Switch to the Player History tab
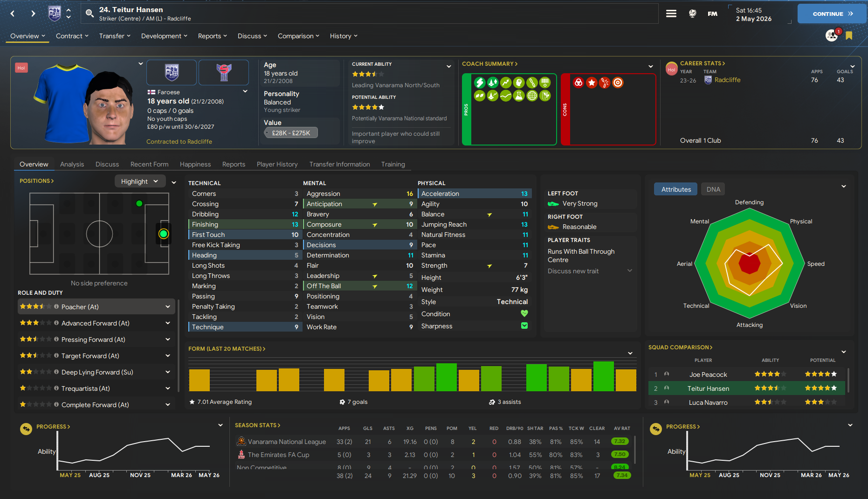The height and width of the screenshot is (499, 868). pyautogui.click(x=277, y=164)
